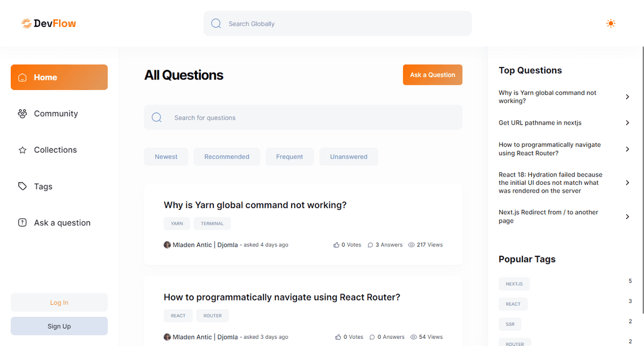Image resolution: width=644 pixels, height=346 pixels.
Task: Select the Recommended filter tab
Action: 227,157
